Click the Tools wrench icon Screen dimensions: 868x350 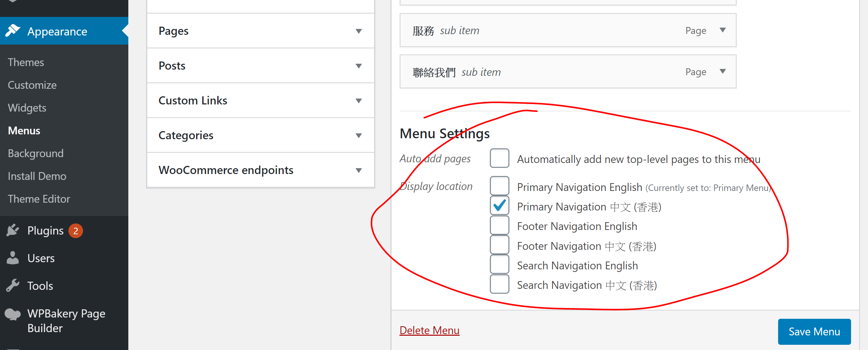tap(13, 285)
